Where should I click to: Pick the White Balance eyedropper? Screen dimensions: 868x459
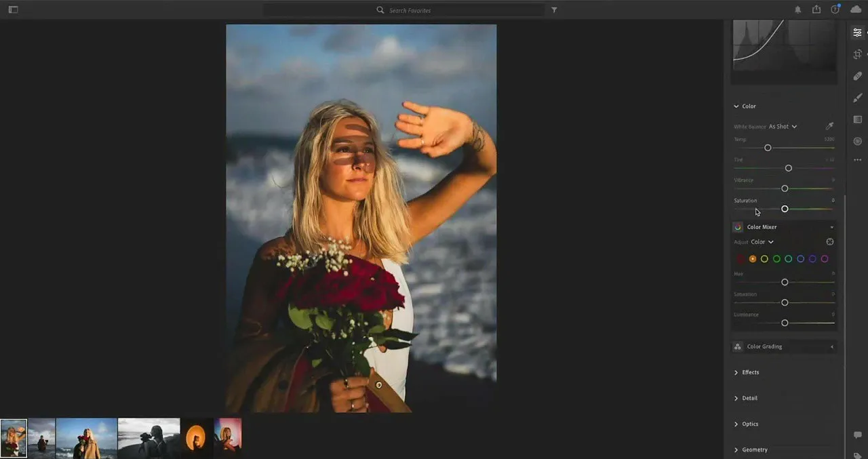point(829,126)
